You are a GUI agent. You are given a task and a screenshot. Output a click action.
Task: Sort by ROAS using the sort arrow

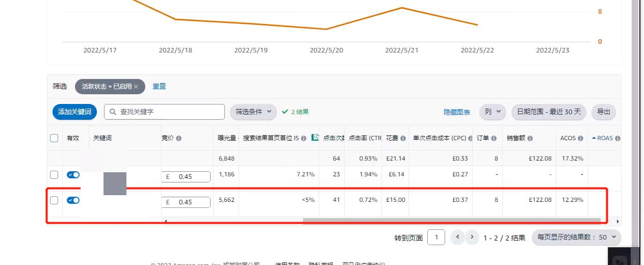(x=594, y=138)
